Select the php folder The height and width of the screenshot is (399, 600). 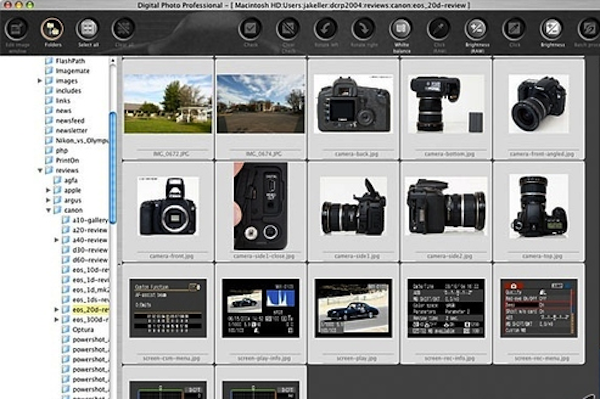click(57, 150)
